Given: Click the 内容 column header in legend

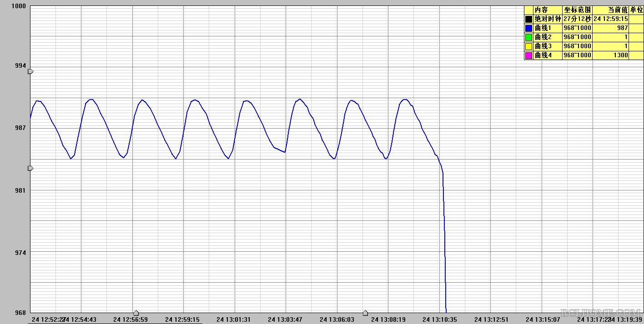Looking at the screenshot, I should tap(548, 10).
